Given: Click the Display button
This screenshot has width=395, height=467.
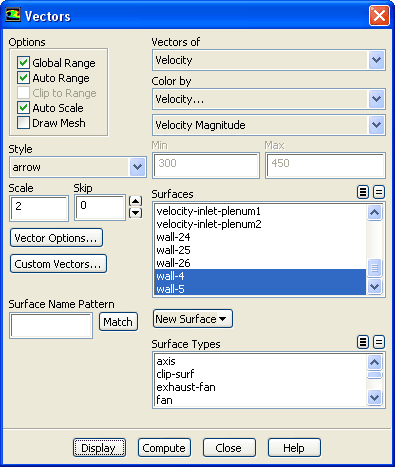Looking at the screenshot, I should pos(99,448).
